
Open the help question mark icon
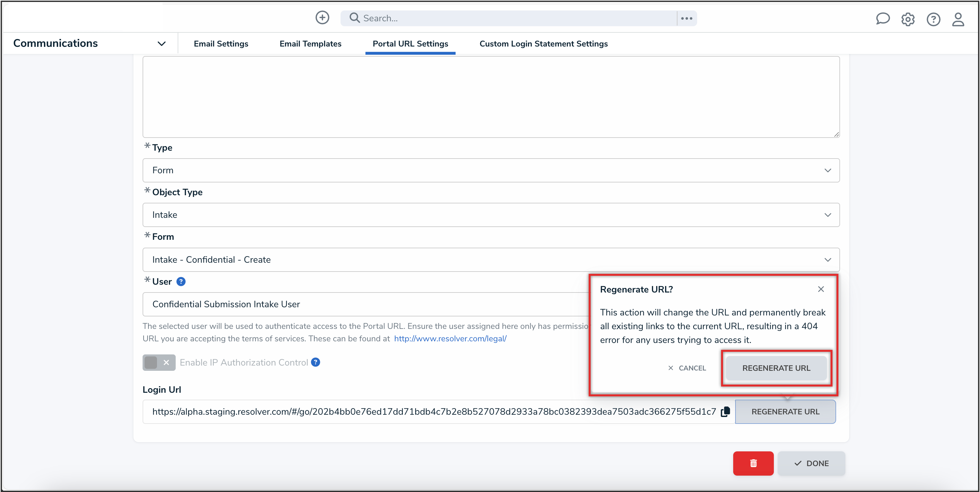click(x=933, y=19)
